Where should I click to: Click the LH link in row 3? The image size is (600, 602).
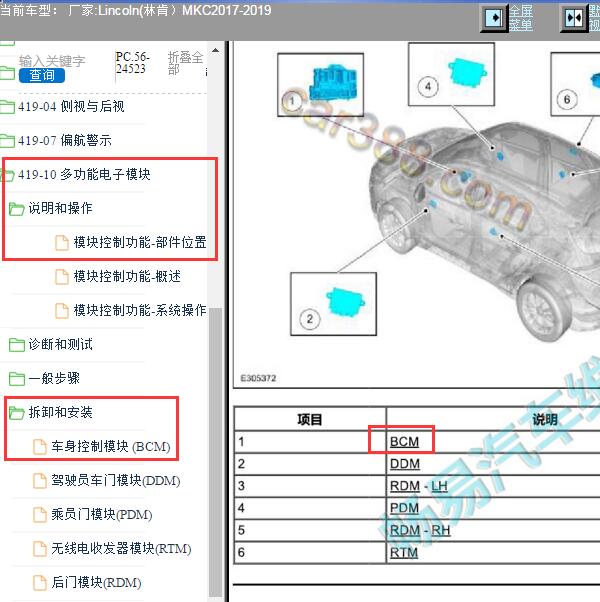pyautogui.click(x=439, y=486)
